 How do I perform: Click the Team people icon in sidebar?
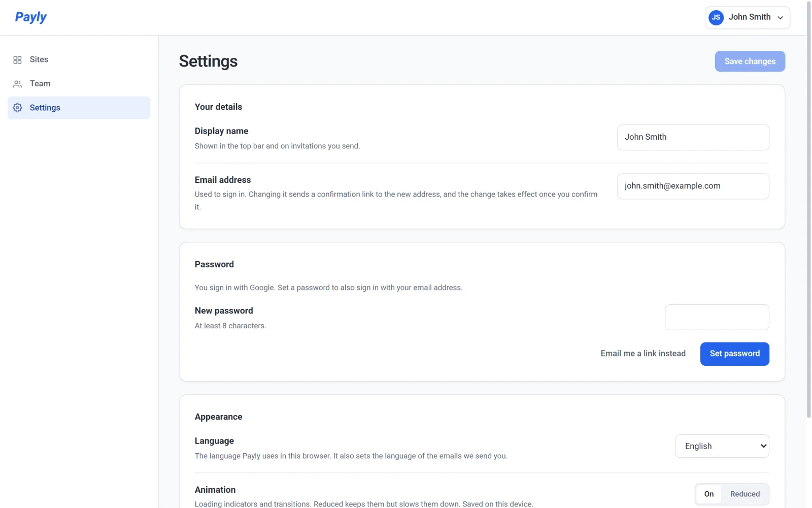[x=17, y=84]
